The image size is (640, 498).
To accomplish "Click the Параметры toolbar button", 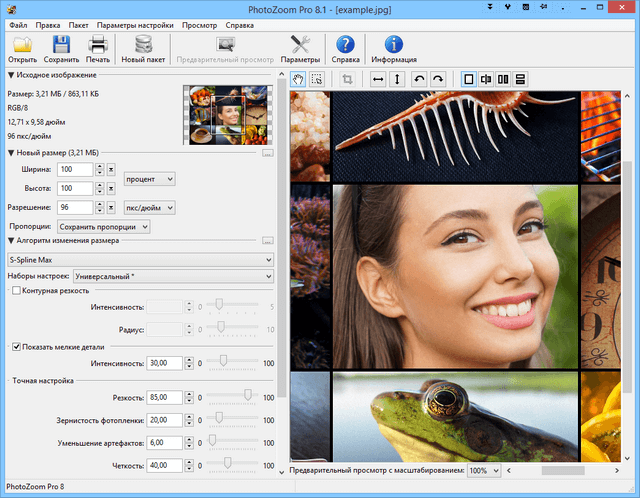I will tap(299, 48).
